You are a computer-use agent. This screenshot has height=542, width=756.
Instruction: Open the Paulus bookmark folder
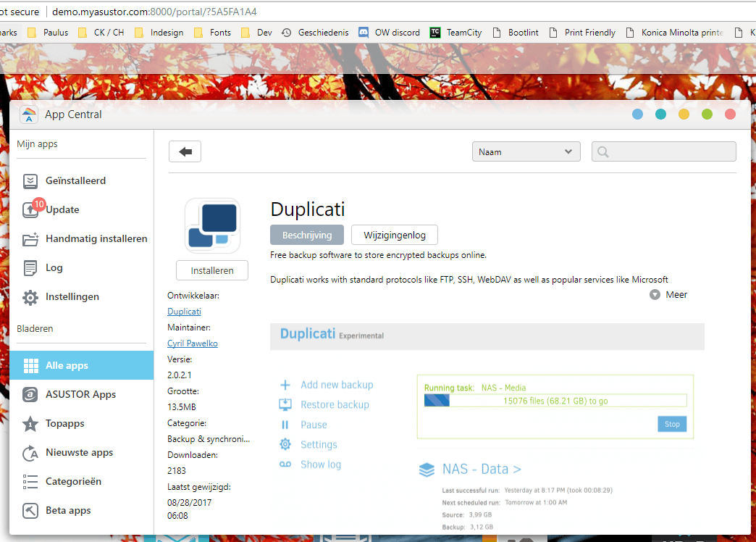[x=49, y=33]
